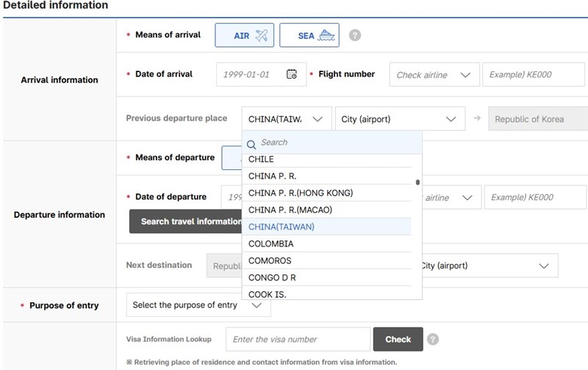
Task: Click the search magnifier icon in dropdown
Action: pyautogui.click(x=251, y=143)
